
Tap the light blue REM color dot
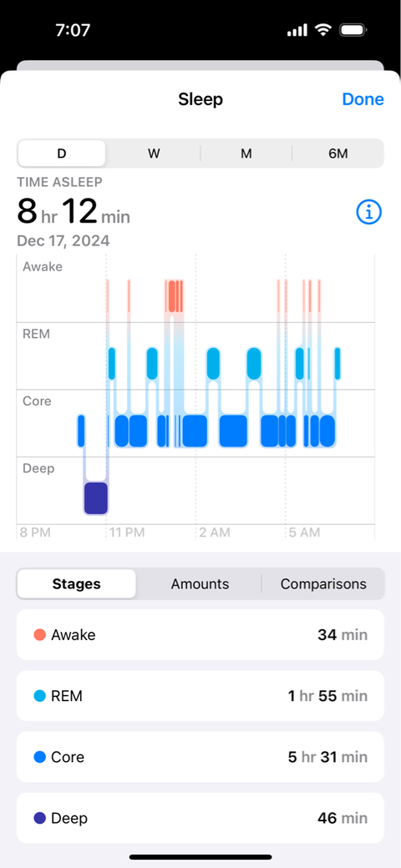[x=39, y=696]
